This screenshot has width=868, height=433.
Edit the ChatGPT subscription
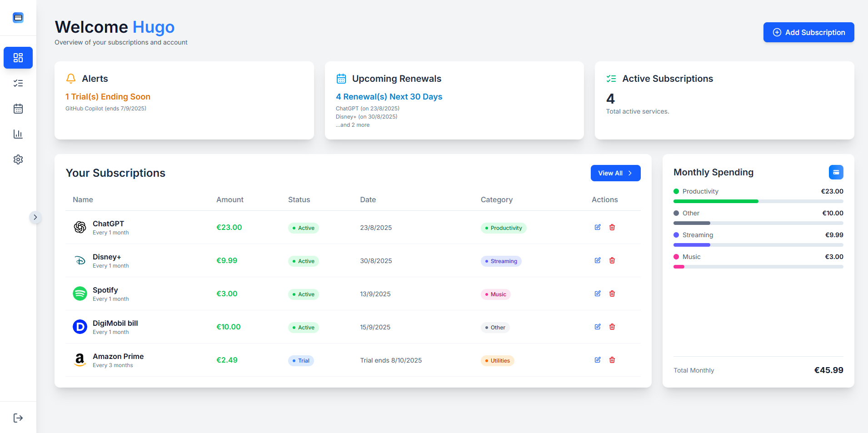(x=598, y=227)
